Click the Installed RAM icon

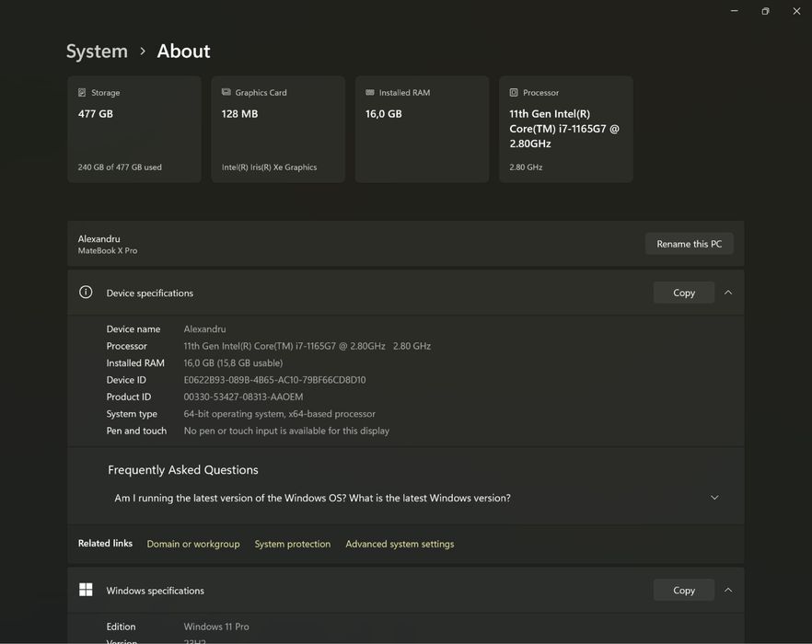tap(370, 93)
